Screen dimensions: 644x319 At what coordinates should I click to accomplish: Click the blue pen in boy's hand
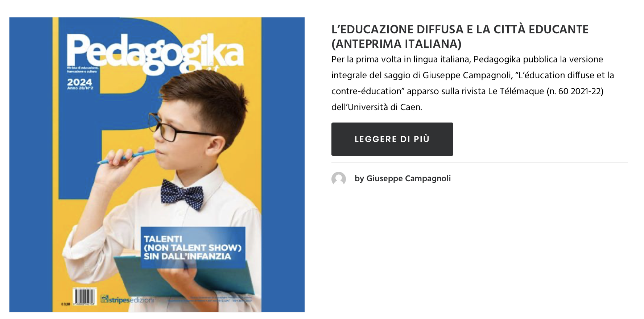tap(126, 157)
